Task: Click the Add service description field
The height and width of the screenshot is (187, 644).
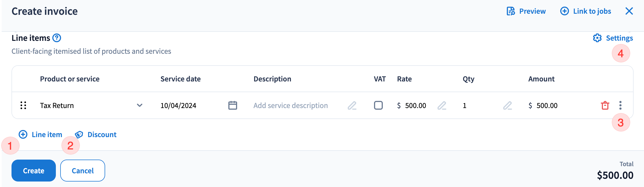Action: pos(290,106)
